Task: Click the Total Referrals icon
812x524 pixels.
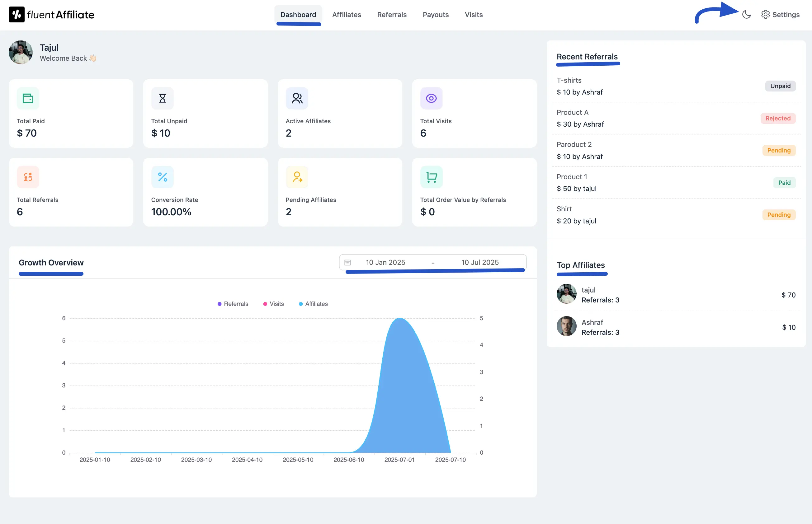Action: tap(28, 177)
